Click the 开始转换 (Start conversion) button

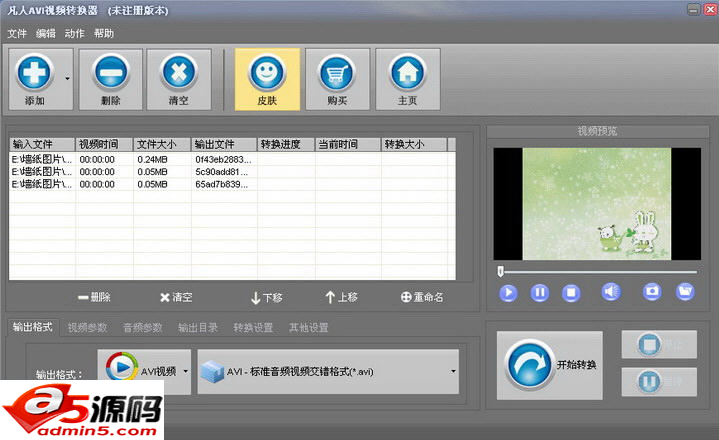[549, 364]
